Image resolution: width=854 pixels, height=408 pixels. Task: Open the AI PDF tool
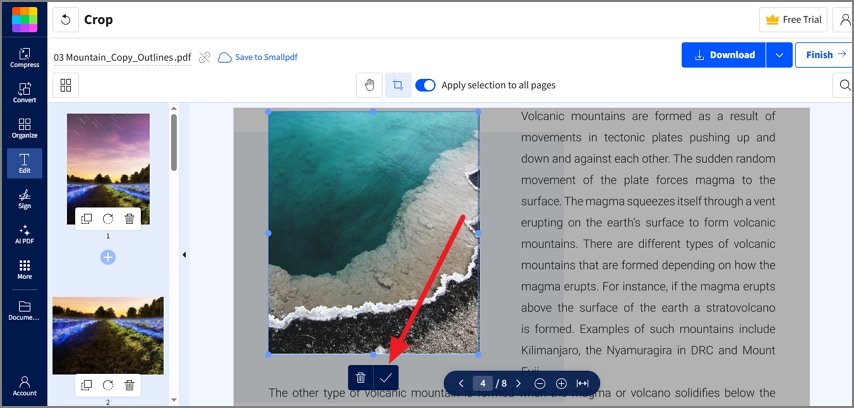click(25, 234)
